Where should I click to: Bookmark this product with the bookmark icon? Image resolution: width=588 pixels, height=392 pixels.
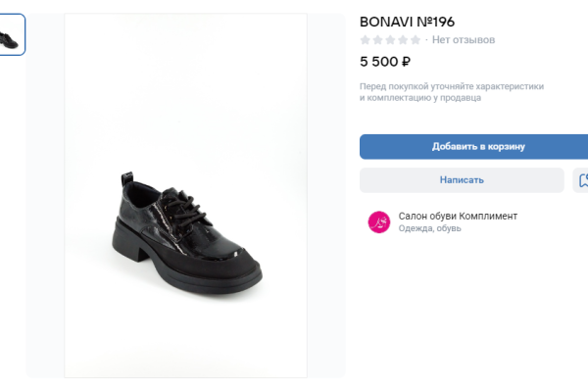coord(582,180)
